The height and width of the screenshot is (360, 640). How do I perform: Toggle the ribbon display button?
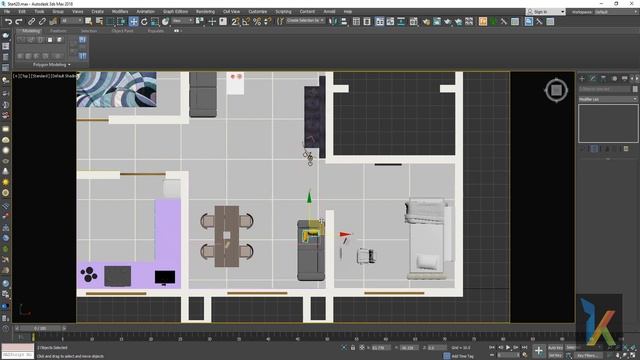pyautogui.click(x=380, y=21)
